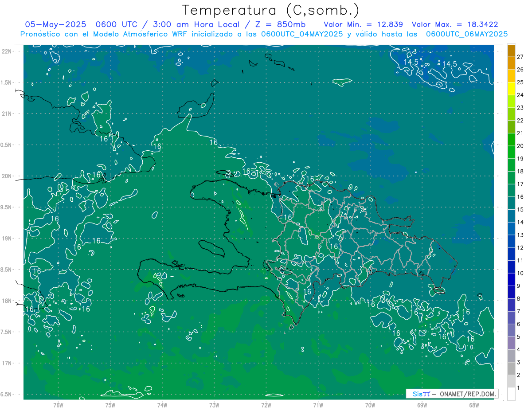
Task: Click the white bottom swatch of the color scale
Action: (x=511, y=394)
